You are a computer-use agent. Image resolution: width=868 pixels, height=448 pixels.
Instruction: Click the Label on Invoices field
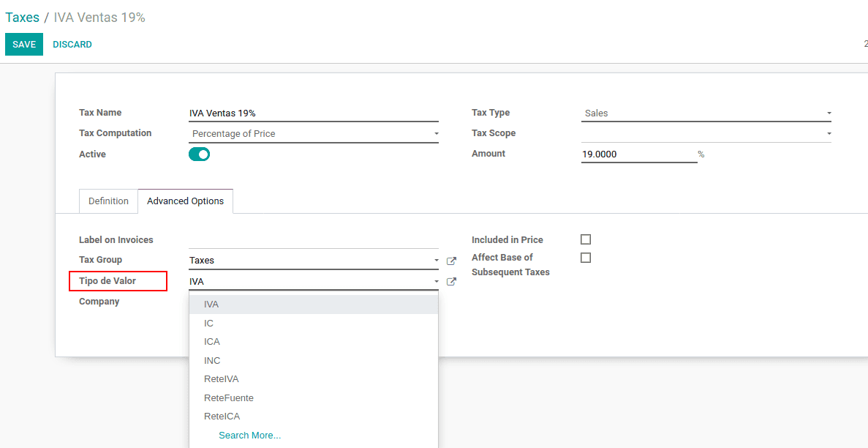point(313,240)
